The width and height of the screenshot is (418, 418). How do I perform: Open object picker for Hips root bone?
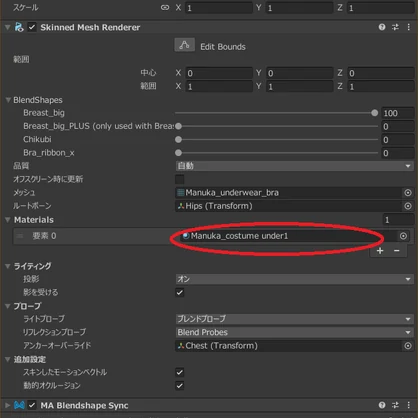pyautogui.click(x=408, y=206)
